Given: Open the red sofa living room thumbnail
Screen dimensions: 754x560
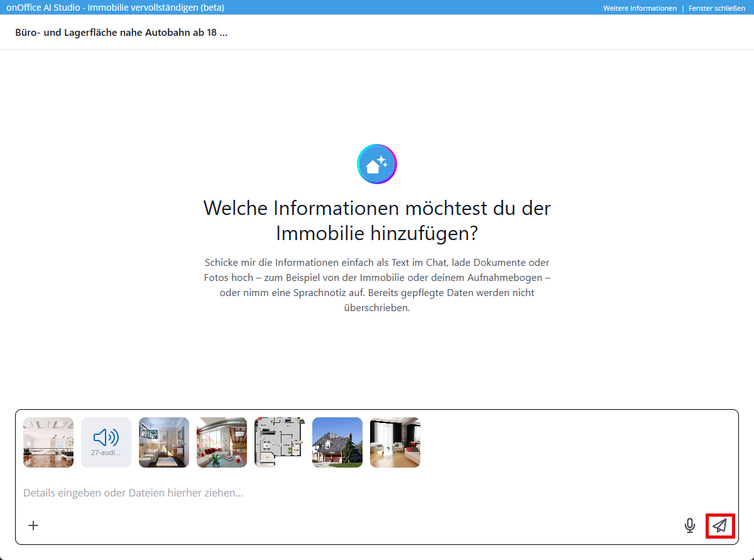Looking at the screenshot, I should tap(222, 442).
